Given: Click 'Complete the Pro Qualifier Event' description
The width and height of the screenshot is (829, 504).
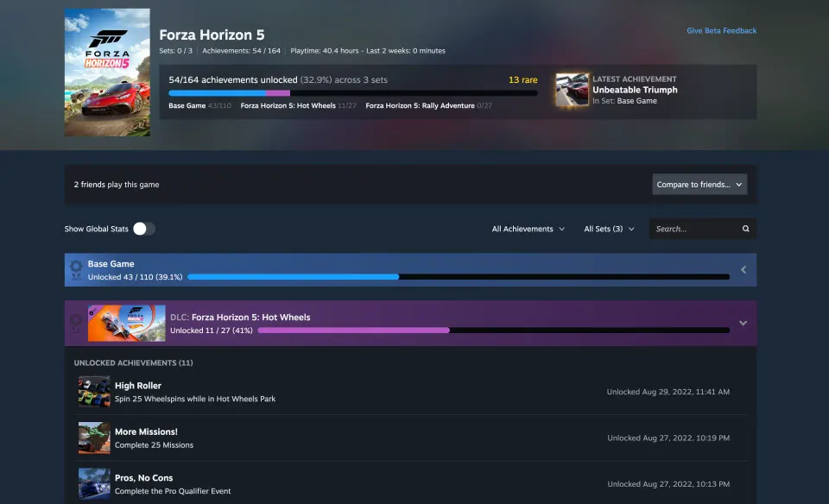Looking at the screenshot, I should point(173,491).
